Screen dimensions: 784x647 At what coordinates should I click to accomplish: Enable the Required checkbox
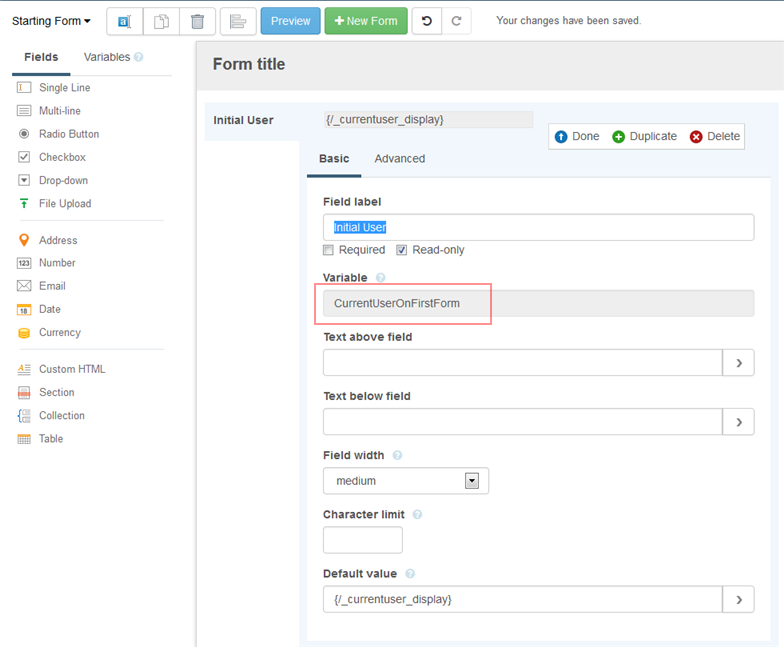click(x=328, y=250)
